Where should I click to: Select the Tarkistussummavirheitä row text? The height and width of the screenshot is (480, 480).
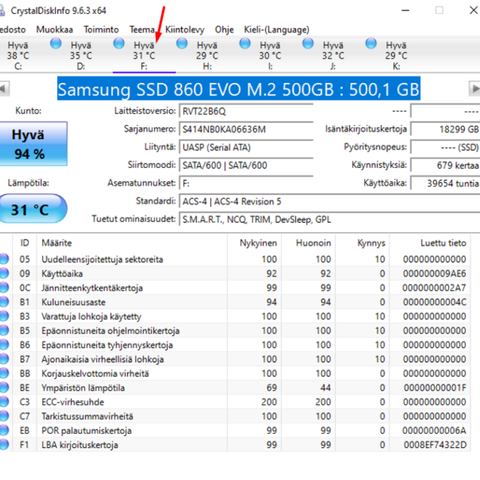tap(87, 416)
